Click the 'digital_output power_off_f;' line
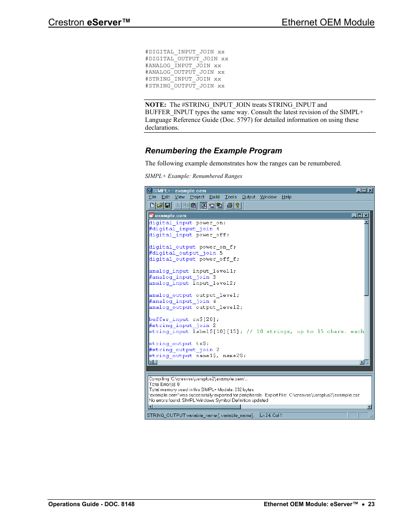The image size is (411, 532). coord(194,259)
